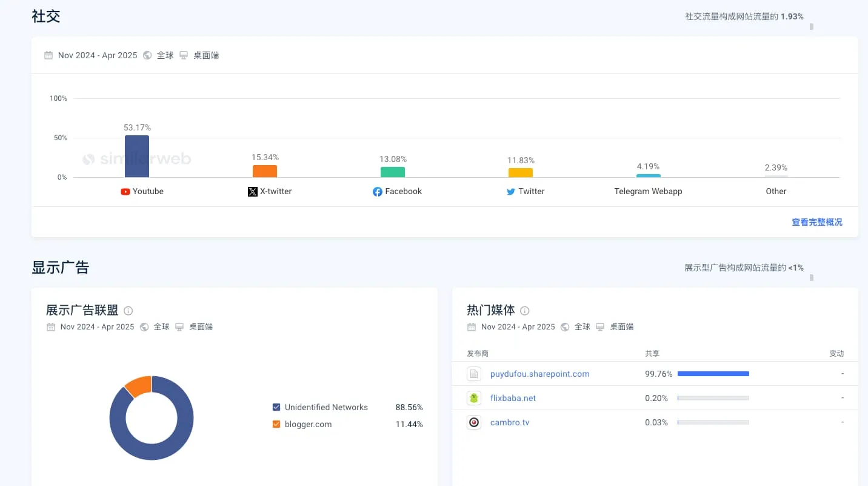Viewport: 868px width, 486px height.
Task: Open the flixbaba.net link
Action: tap(513, 398)
